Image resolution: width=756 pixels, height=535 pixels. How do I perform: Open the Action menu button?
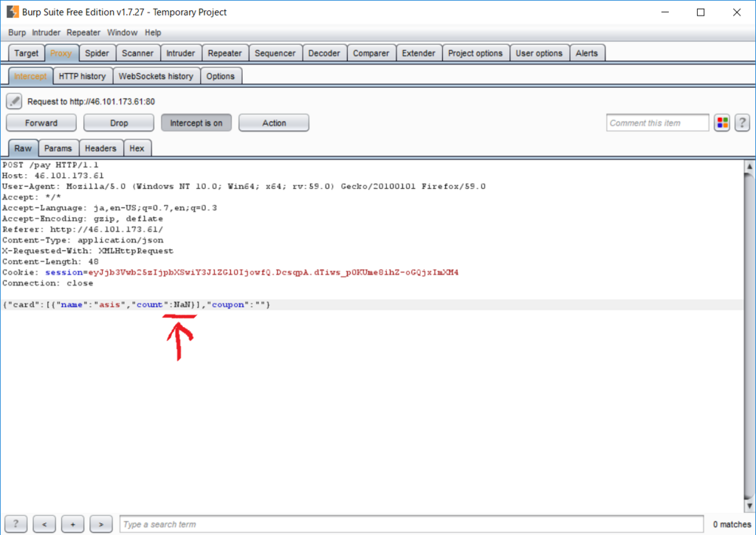pos(274,123)
